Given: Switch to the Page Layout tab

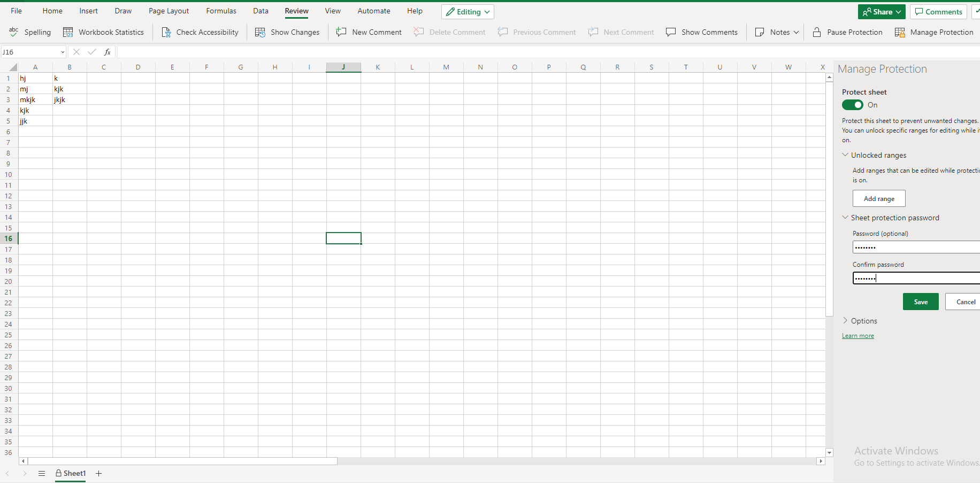Looking at the screenshot, I should pyautogui.click(x=169, y=11).
